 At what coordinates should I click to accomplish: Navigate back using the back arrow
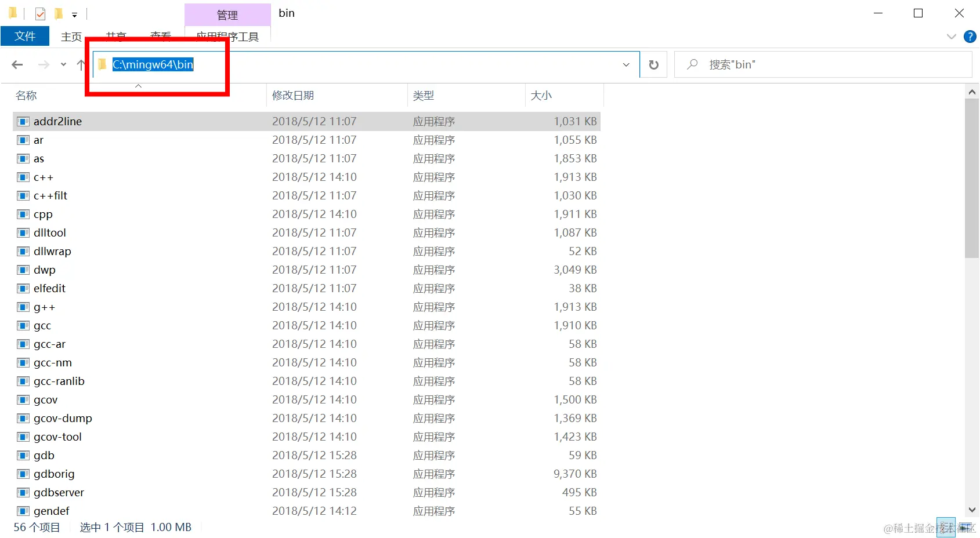point(17,64)
